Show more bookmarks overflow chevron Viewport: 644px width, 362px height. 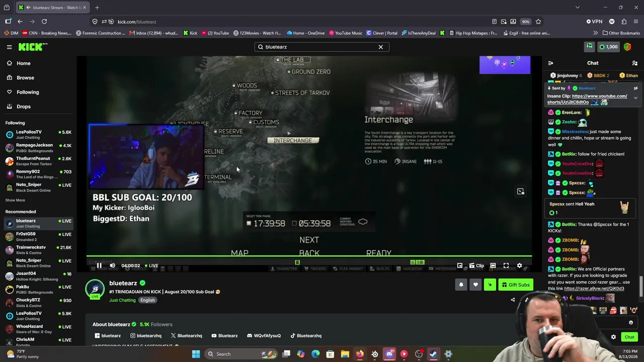596,33
